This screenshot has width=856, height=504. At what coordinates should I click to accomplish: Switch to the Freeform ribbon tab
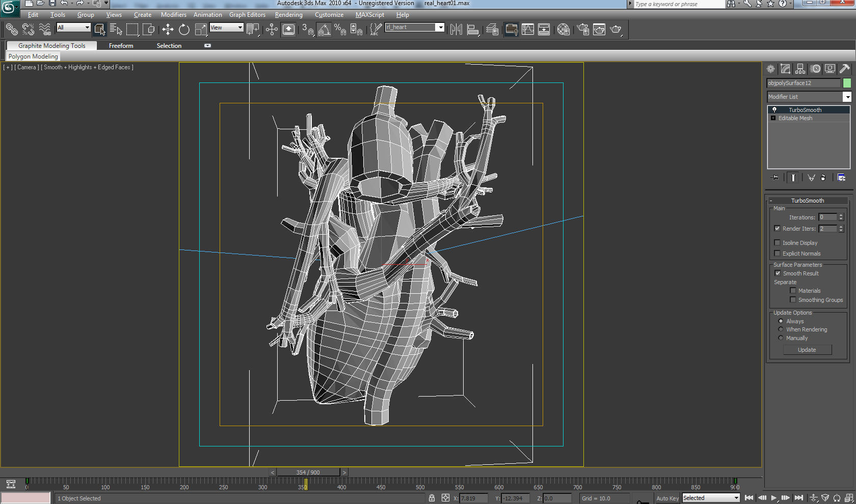click(x=121, y=46)
